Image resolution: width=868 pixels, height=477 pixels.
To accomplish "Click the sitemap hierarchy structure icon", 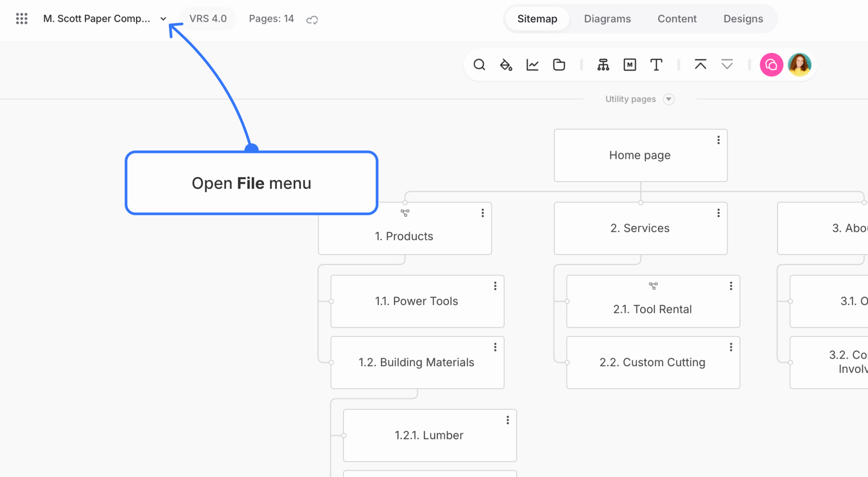I will point(603,64).
